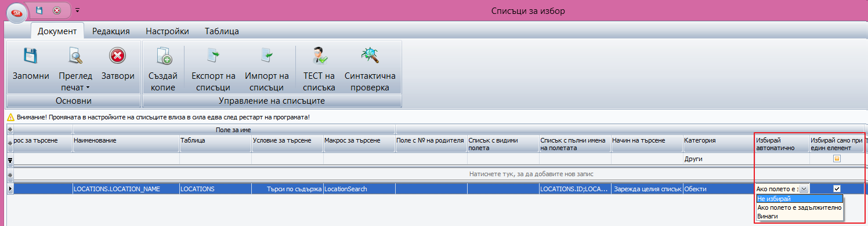
Task: Expand the Преглед печат dropdown arrow
Action: coord(88,88)
